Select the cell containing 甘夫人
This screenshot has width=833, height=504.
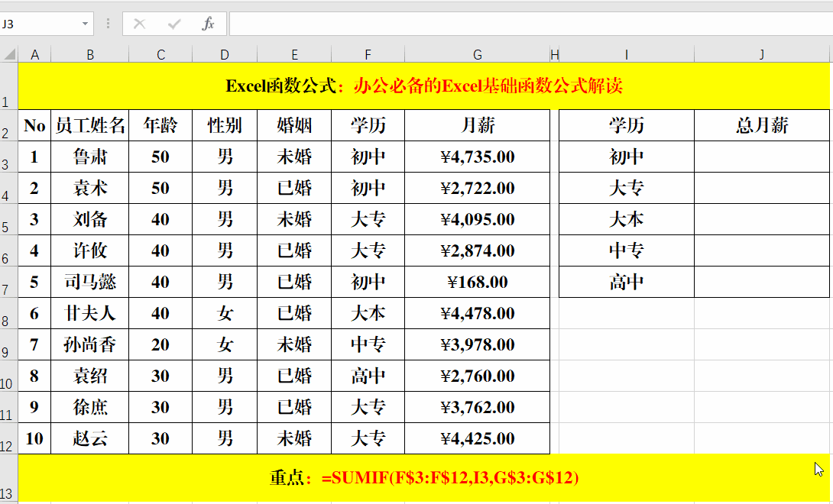tap(89, 313)
